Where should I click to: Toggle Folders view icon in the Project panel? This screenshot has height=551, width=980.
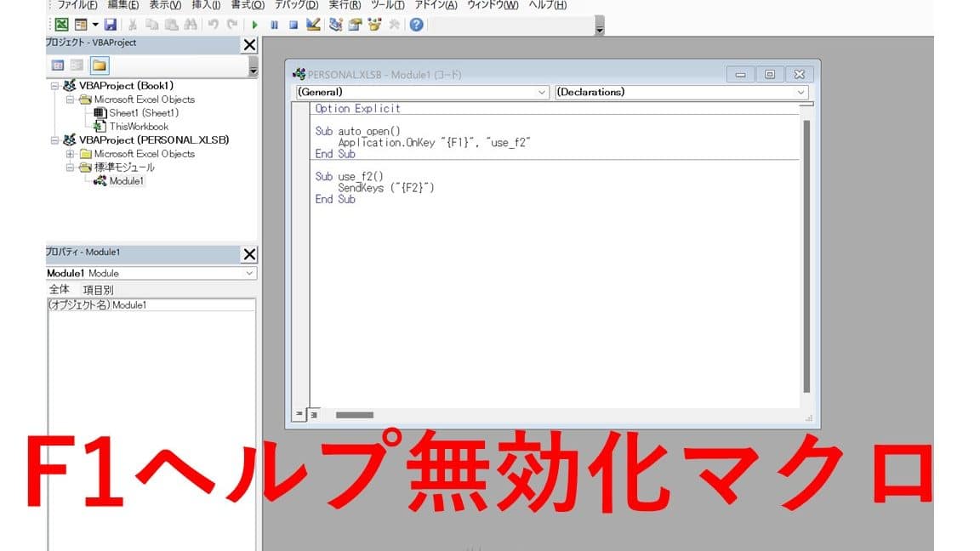tap(100, 65)
